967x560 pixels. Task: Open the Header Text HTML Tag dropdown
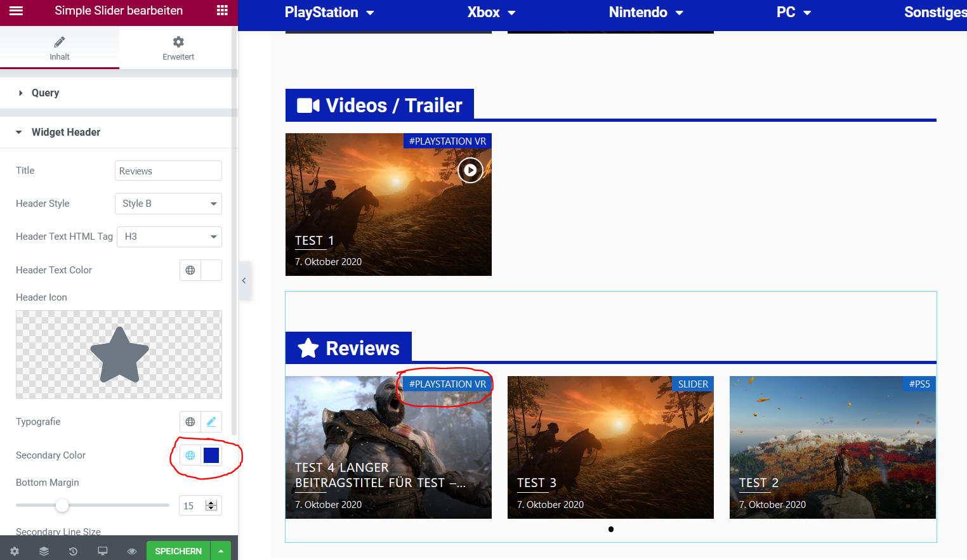coord(169,237)
